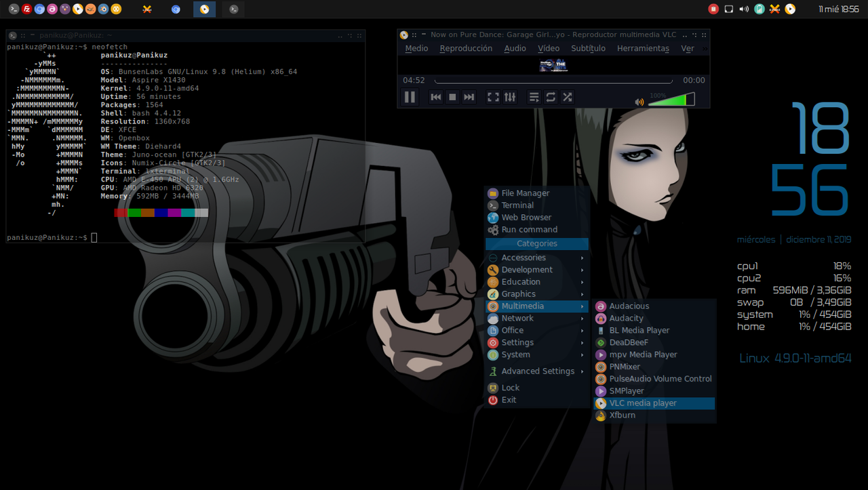
Task: Collapse the highlighted Multimedia category
Action: click(x=537, y=306)
